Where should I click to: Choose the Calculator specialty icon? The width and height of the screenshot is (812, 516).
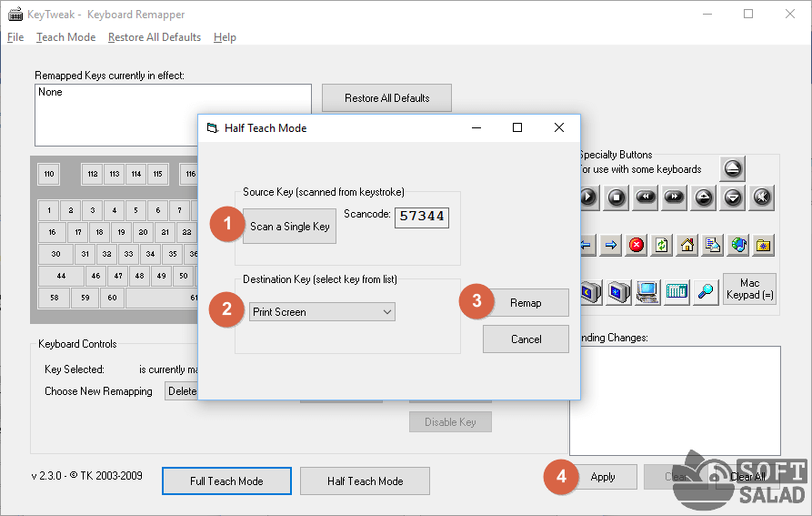(677, 292)
